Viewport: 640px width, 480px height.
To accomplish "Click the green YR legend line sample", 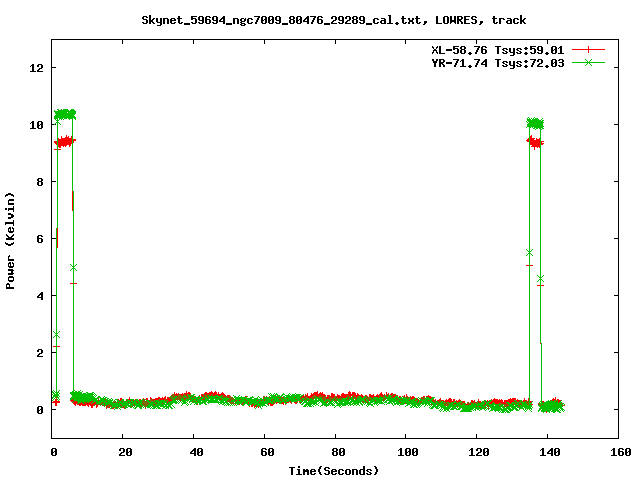I will tap(588, 62).
